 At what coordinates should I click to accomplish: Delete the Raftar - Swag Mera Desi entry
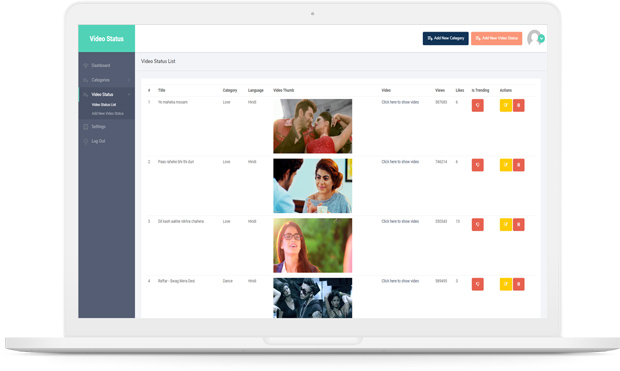[519, 284]
